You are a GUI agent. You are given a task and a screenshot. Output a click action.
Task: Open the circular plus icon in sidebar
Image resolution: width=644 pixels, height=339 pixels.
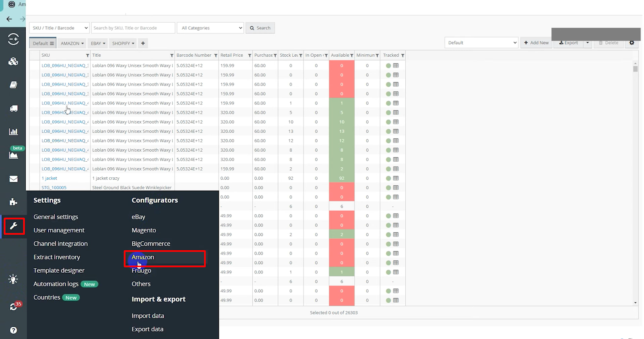[x=13, y=39]
